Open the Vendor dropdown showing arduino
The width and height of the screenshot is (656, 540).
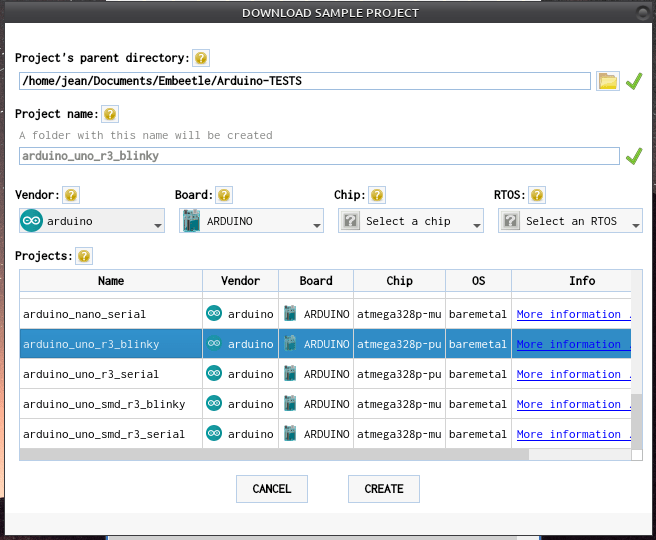(x=92, y=220)
